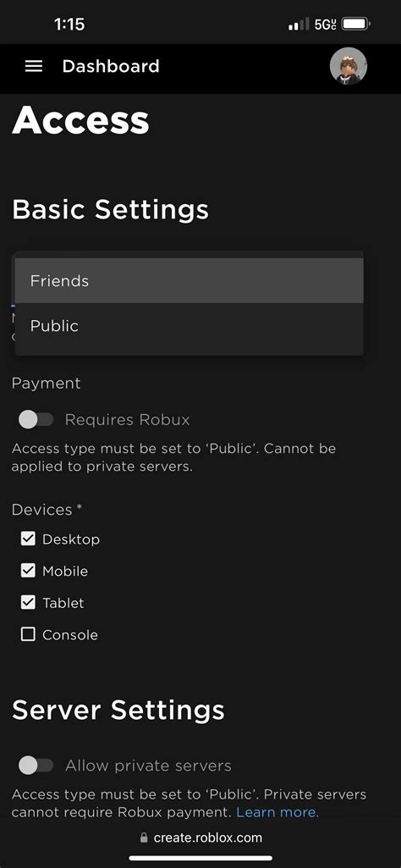Turn on Allow private servers switch

click(36, 766)
